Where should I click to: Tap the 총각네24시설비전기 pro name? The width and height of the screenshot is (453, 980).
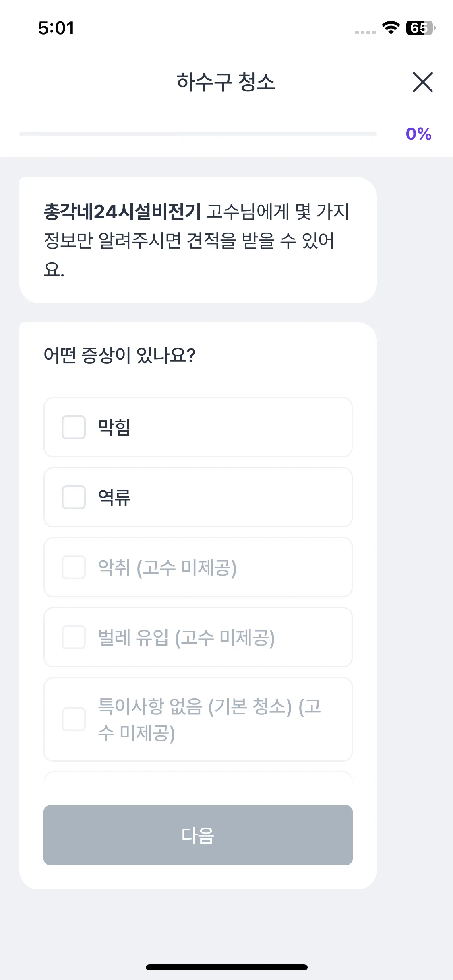tap(122, 212)
